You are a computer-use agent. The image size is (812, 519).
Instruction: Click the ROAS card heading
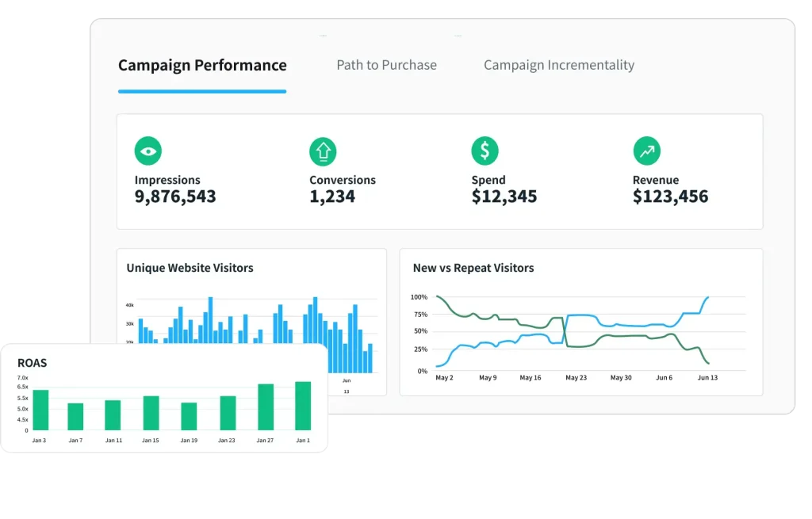[x=32, y=363]
